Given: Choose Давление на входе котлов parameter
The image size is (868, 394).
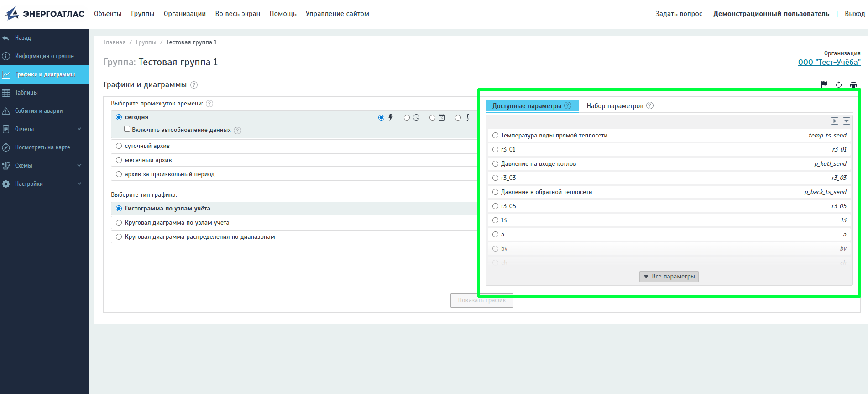Looking at the screenshot, I should pyautogui.click(x=495, y=164).
